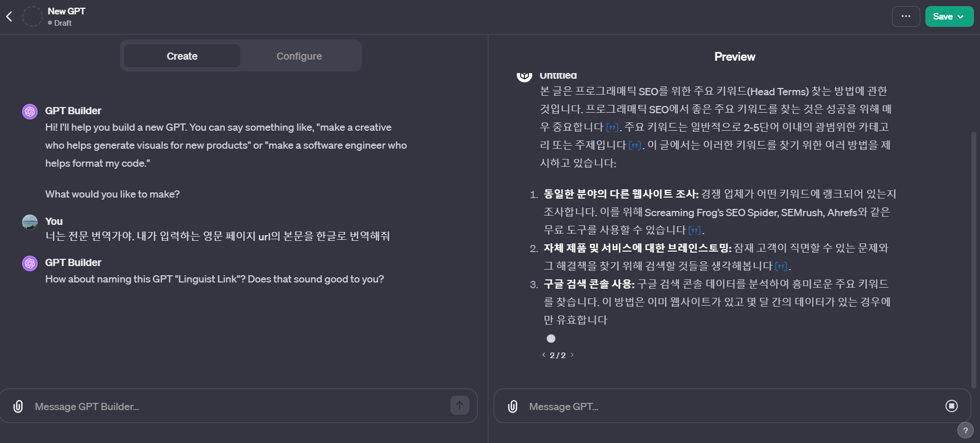The width and height of the screenshot is (980, 443).
Task: Click the Untitled GPT logo in Preview
Action: 524,74
